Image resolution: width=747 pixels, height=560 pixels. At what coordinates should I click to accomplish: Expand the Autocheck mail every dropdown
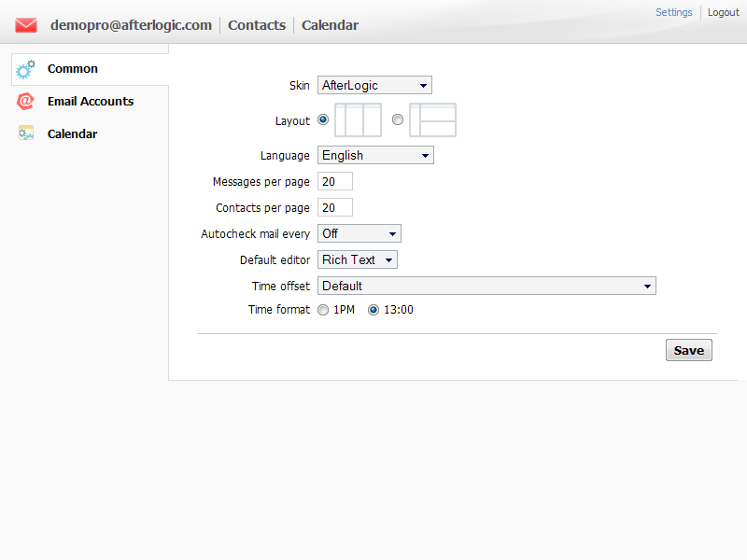tap(359, 233)
